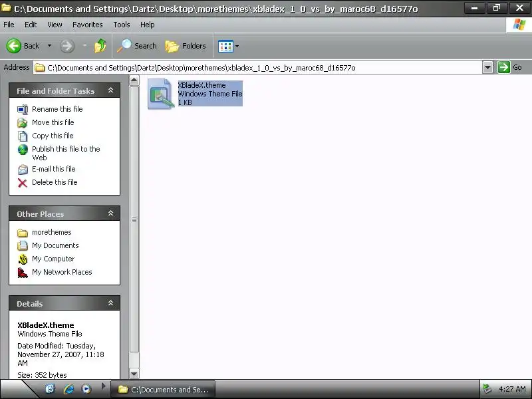Click the greyed Forward arrow icon

pos(67,46)
